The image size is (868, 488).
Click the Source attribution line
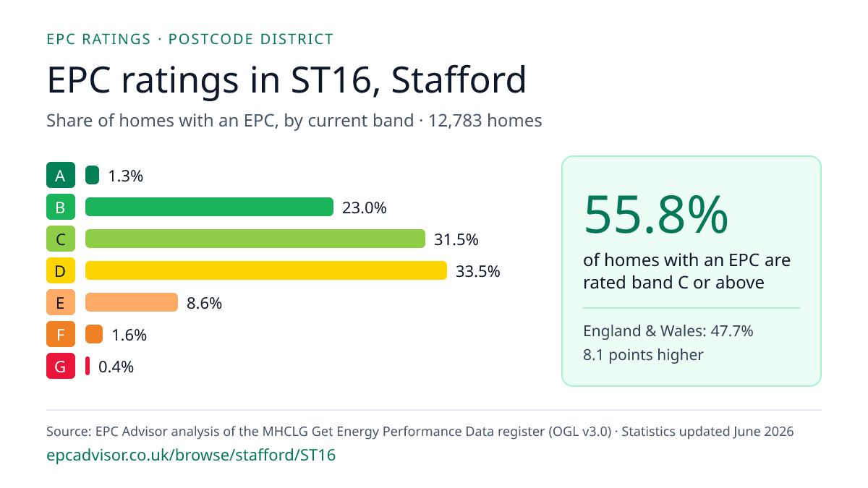coord(420,432)
